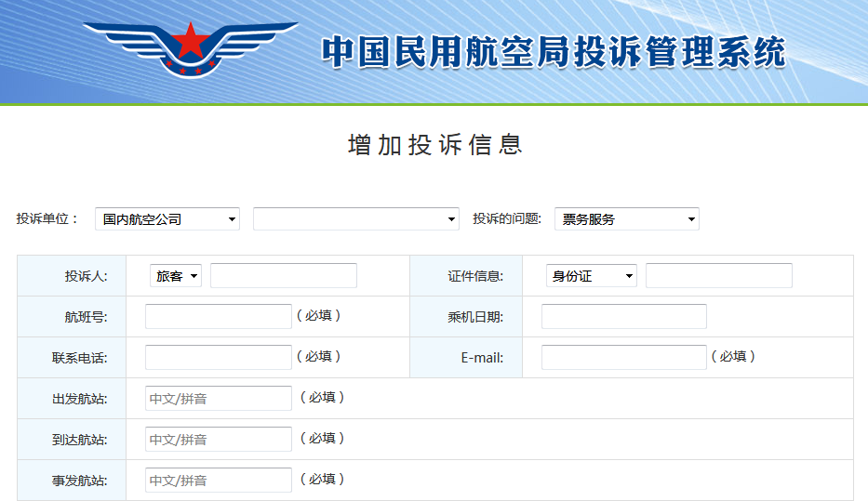Viewport: 868px width, 501px height.
Task: Click the 证件信息 label cell
Action: (466, 276)
